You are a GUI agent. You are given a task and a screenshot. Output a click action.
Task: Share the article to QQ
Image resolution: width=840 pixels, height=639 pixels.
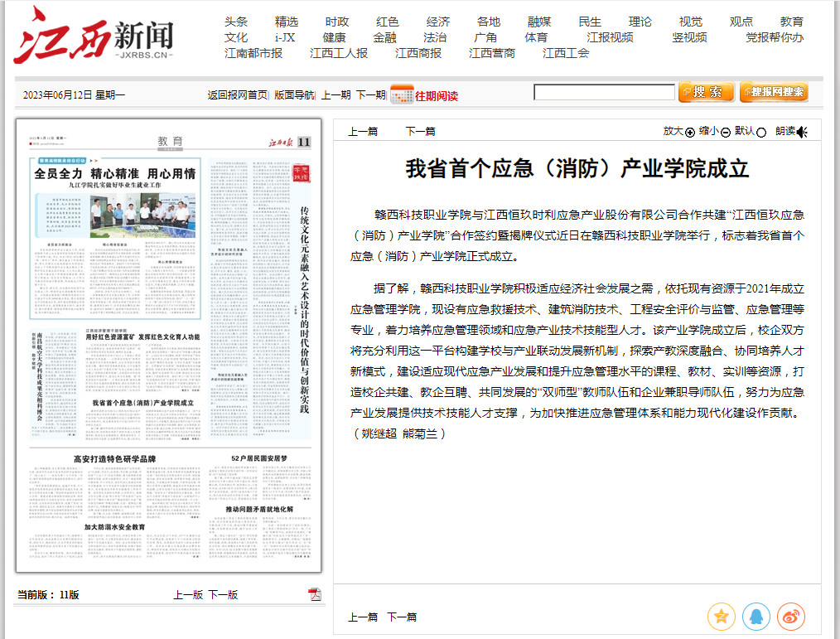[x=756, y=616]
